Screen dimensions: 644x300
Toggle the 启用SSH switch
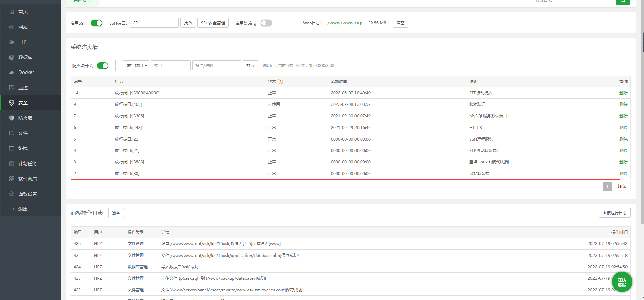[97, 23]
